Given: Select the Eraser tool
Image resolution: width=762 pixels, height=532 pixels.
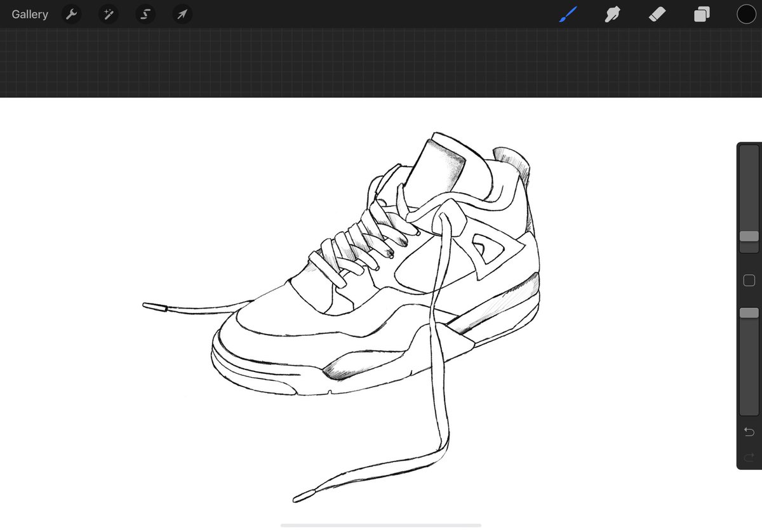Looking at the screenshot, I should click(657, 15).
